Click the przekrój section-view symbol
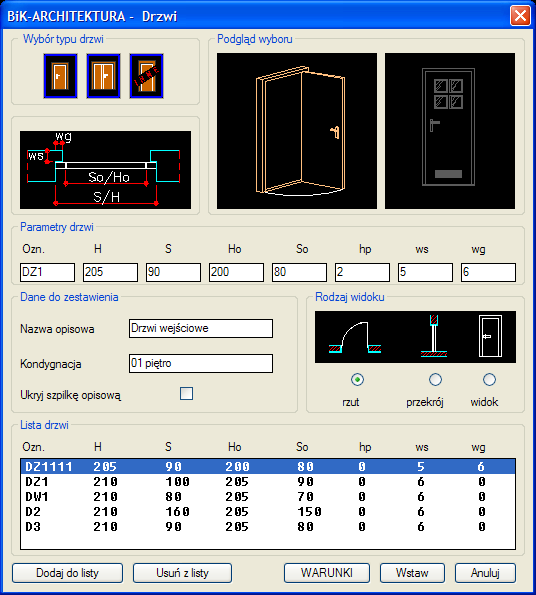The height and width of the screenshot is (595, 536). click(x=434, y=336)
